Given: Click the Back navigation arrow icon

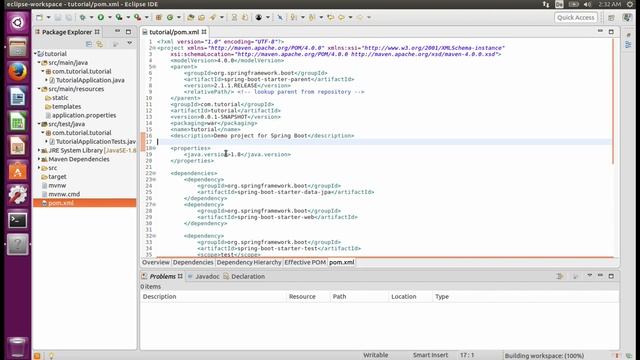Looking at the screenshot, I should 341,18.
